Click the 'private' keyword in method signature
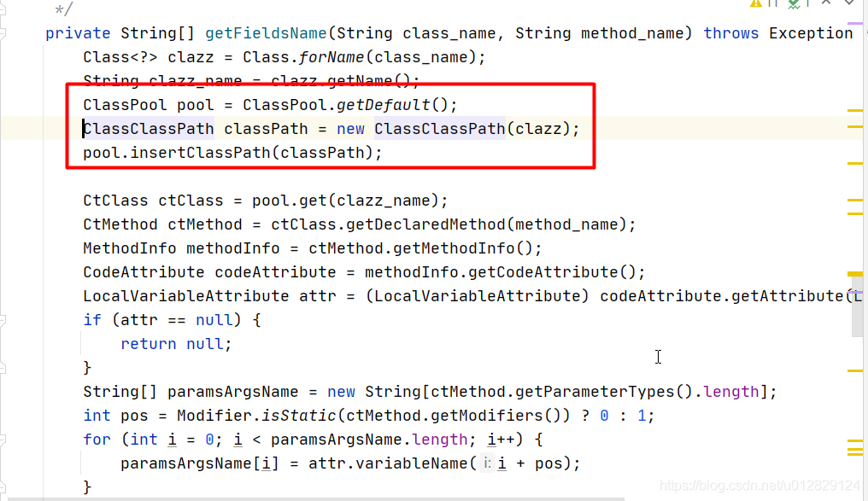 (78, 34)
